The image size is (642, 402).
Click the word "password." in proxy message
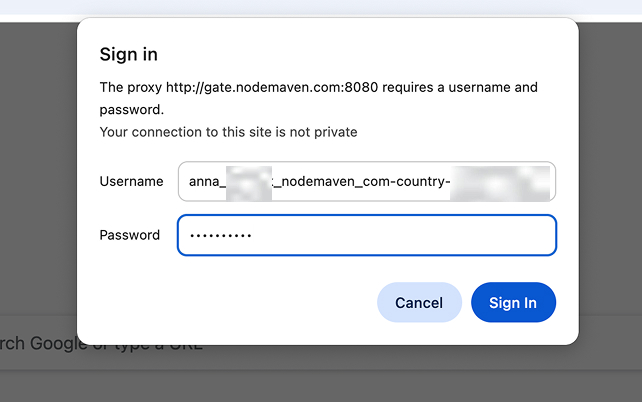tap(132, 109)
